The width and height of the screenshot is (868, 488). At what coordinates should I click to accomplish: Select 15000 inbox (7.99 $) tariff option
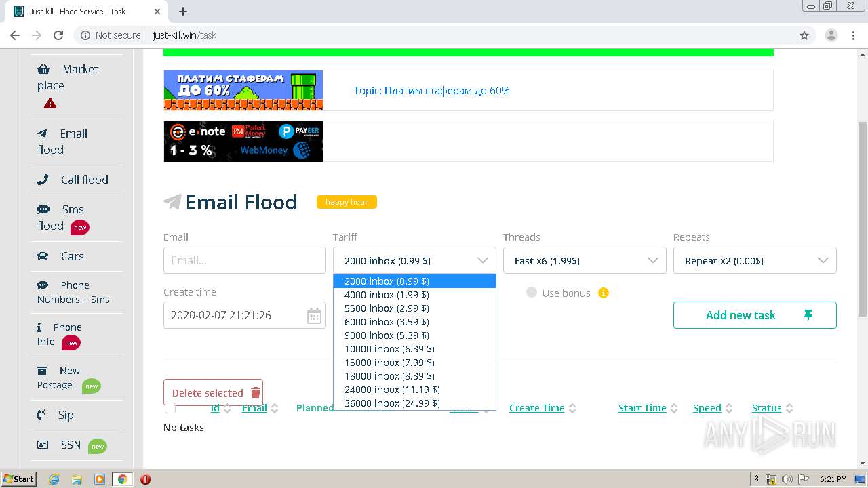pos(414,363)
